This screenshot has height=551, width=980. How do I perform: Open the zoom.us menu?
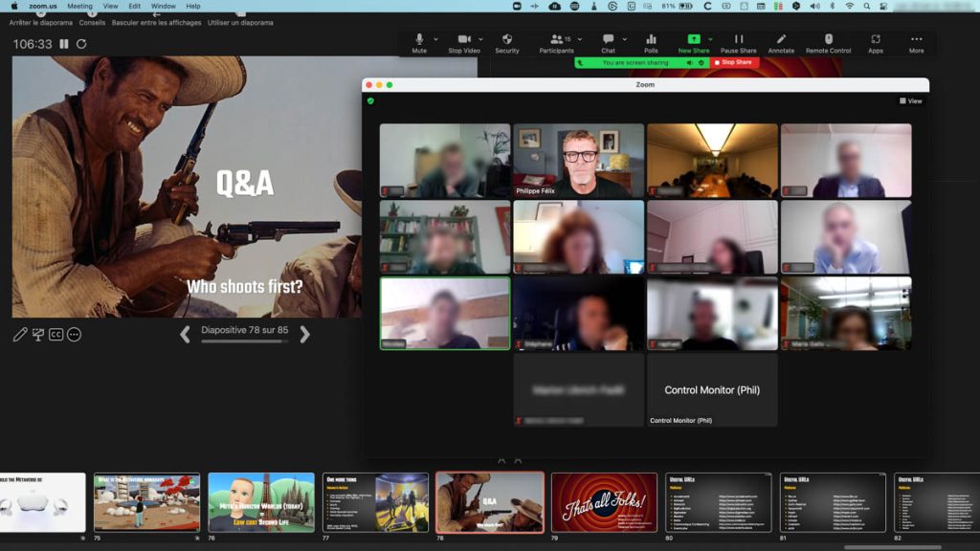[42, 6]
